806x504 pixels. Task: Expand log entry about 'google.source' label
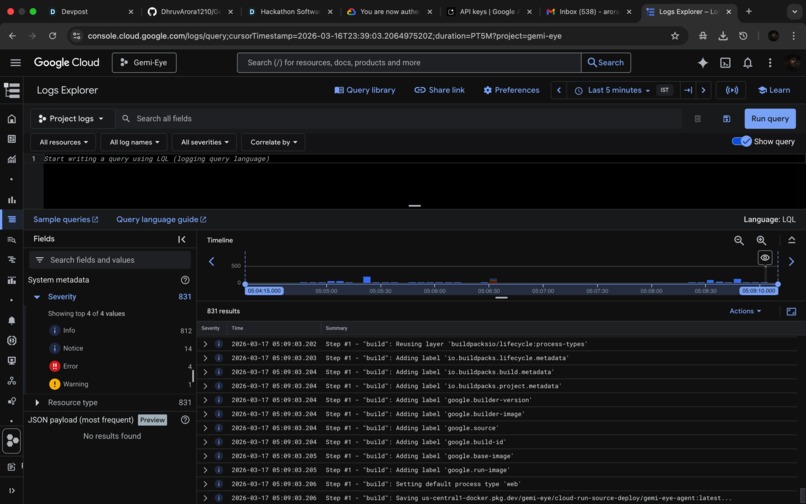(205, 428)
